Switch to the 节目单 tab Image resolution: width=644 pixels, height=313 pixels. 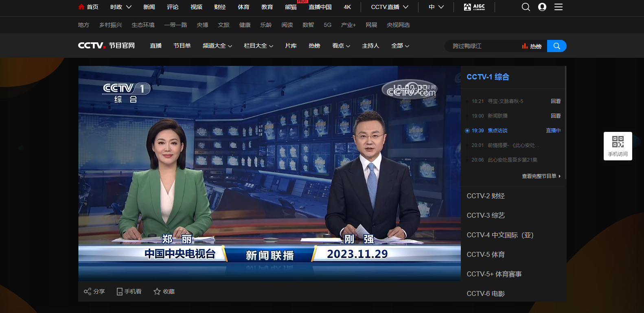[182, 46]
